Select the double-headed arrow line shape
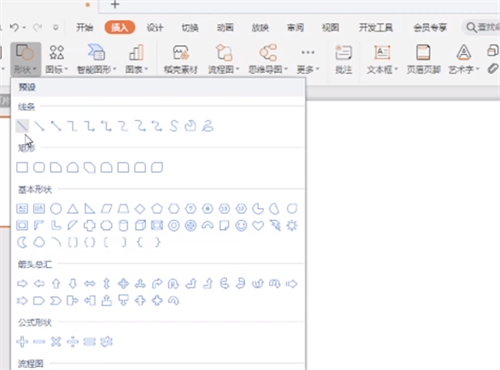 click(56, 126)
